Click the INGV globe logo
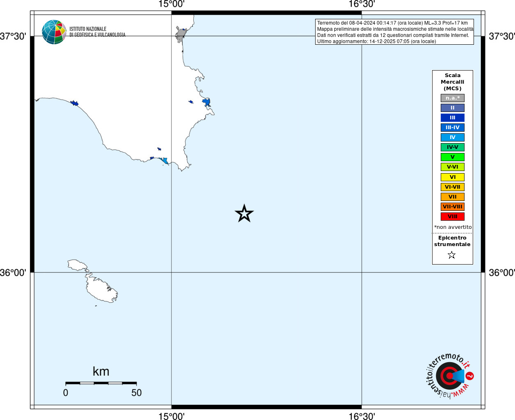Screen dimensions: 515x420 coord(54,32)
